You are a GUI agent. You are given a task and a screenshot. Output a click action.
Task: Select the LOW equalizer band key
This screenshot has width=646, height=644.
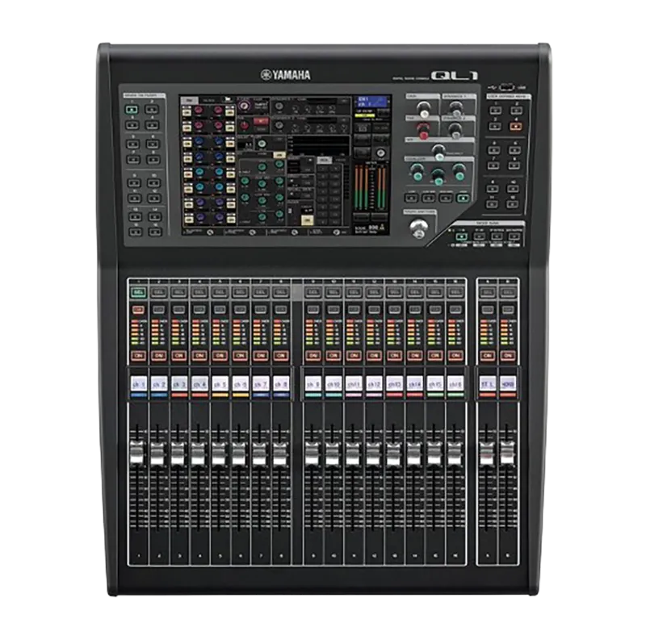[x=411, y=198]
